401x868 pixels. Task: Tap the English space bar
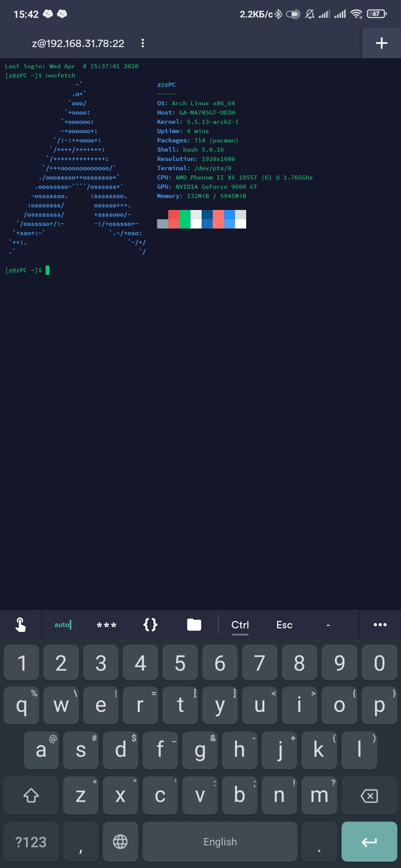click(x=220, y=842)
